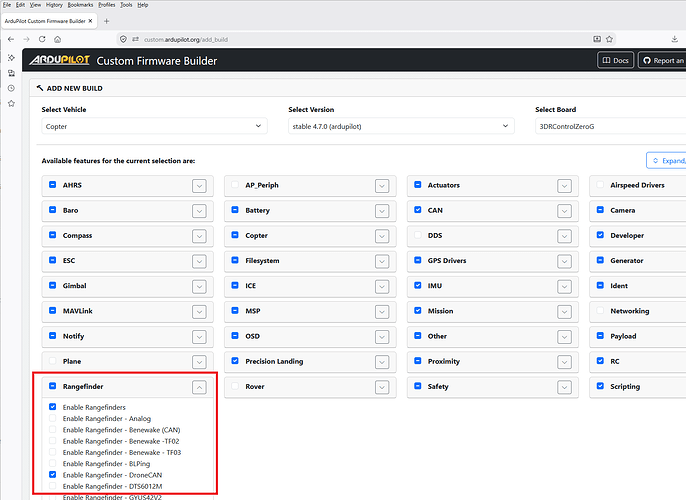Open the sidebar history clock icon
686x500 pixels.
(x=11, y=88)
